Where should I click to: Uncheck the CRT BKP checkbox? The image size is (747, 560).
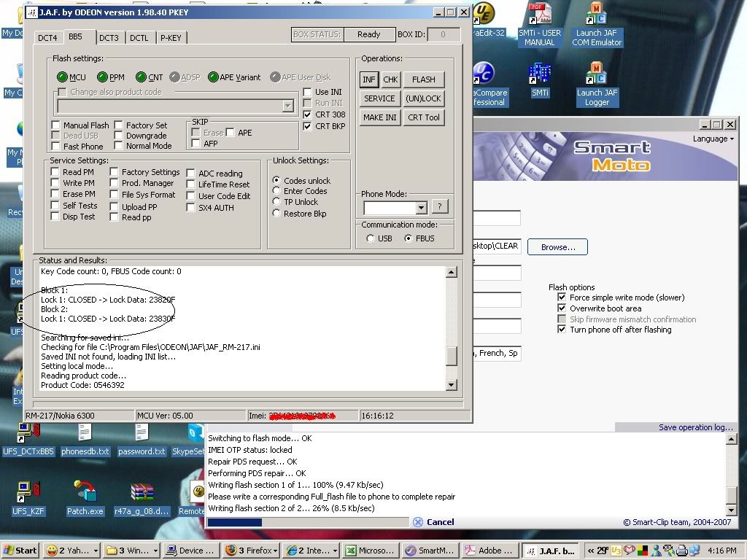point(308,126)
